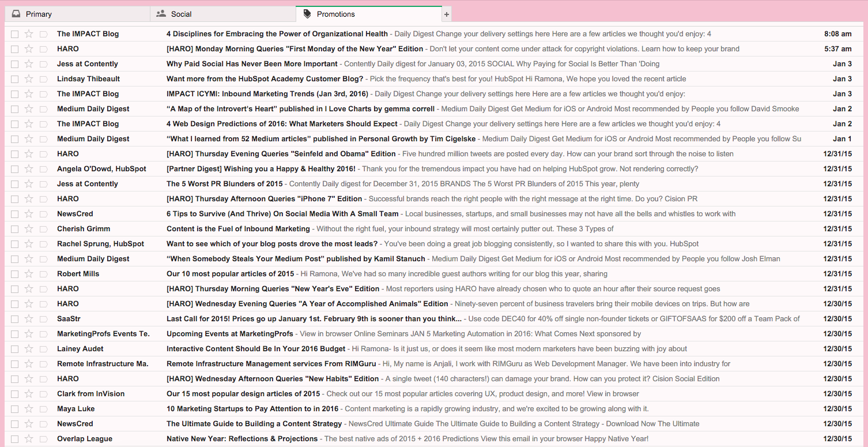The height and width of the screenshot is (447, 868).
Task: Star the Lindsay Thibeault email
Action: pos(29,79)
